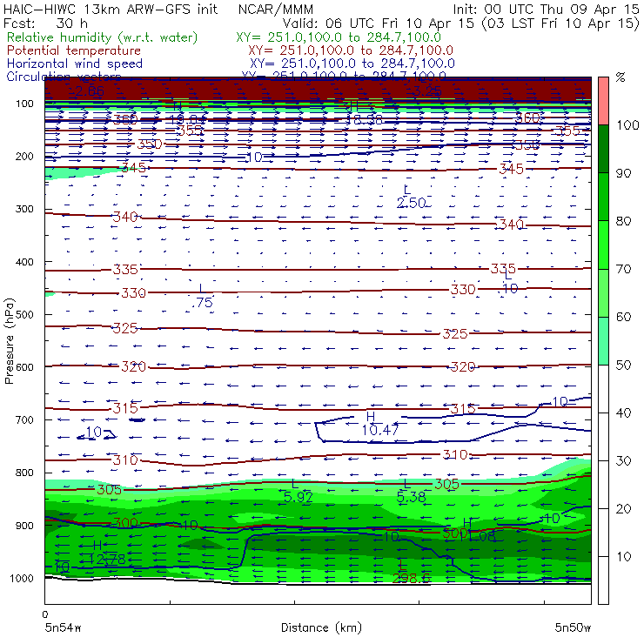The image size is (644, 644).
Task: Click the red 'XY= 251.0,100.0 to 284.7,100.0' text
Action: click(x=351, y=50)
